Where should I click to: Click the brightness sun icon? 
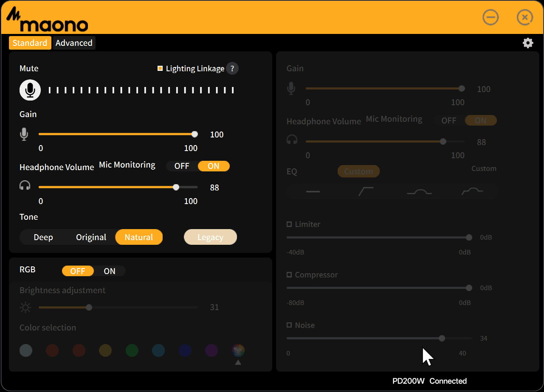pyautogui.click(x=26, y=308)
